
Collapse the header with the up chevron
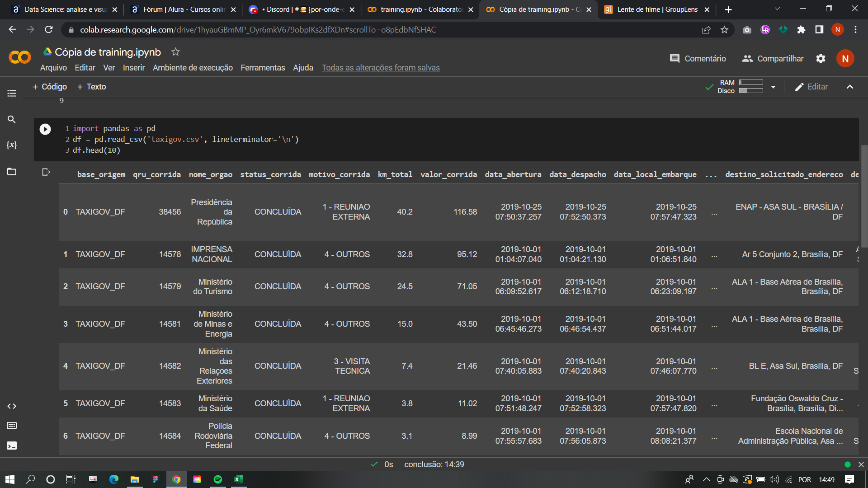[x=850, y=87]
